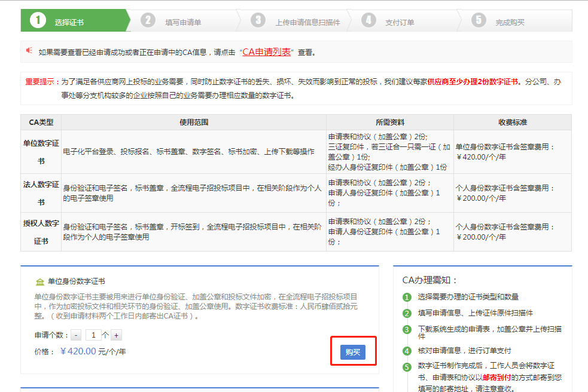Click the ¥420.00/个/年 fee cell
This screenshot has height=392, width=588.
point(513,152)
